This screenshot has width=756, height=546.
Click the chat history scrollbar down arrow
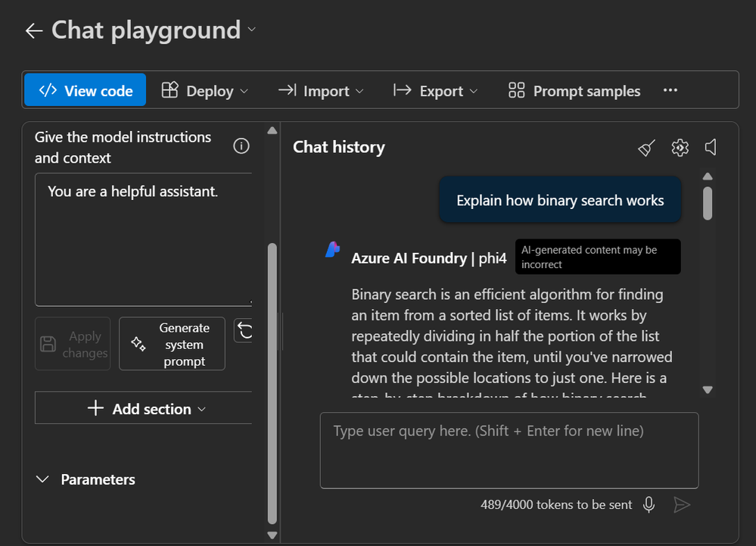coord(708,390)
